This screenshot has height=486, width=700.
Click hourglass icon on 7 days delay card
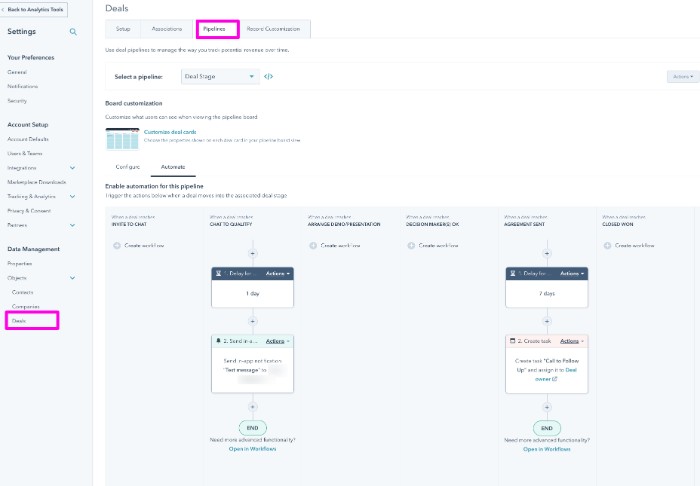click(x=513, y=273)
